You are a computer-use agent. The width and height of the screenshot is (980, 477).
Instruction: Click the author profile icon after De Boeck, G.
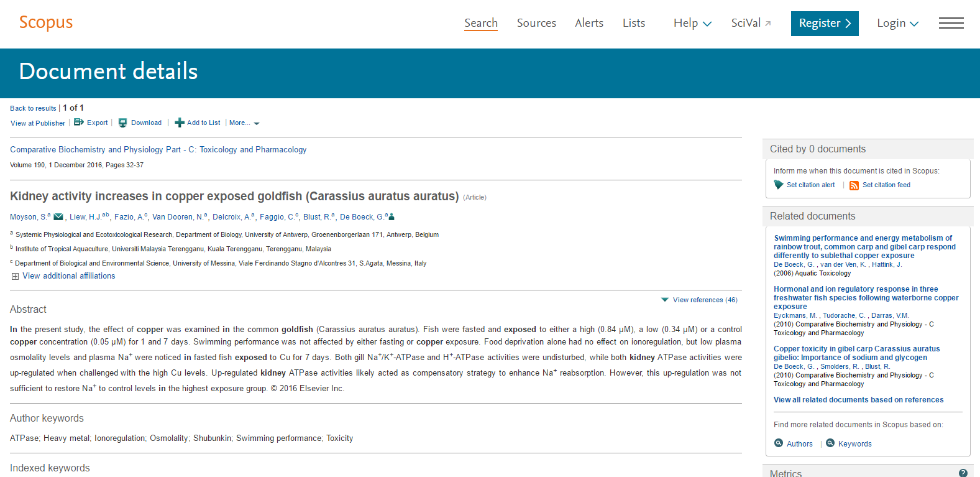[392, 217]
